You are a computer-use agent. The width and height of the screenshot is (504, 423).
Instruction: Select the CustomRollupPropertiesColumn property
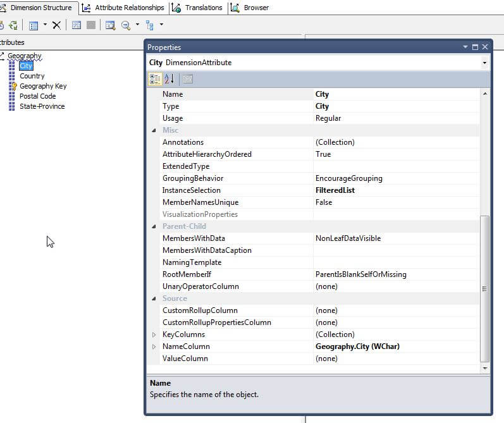coord(319,322)
